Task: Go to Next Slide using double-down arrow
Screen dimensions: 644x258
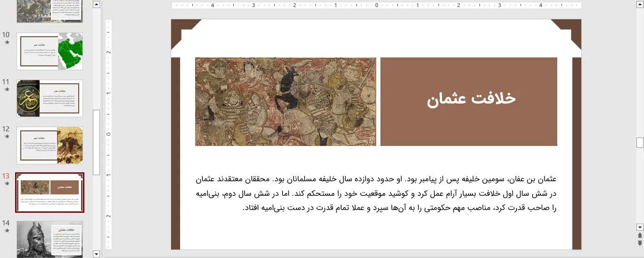Action: click(x=640, y=243)
